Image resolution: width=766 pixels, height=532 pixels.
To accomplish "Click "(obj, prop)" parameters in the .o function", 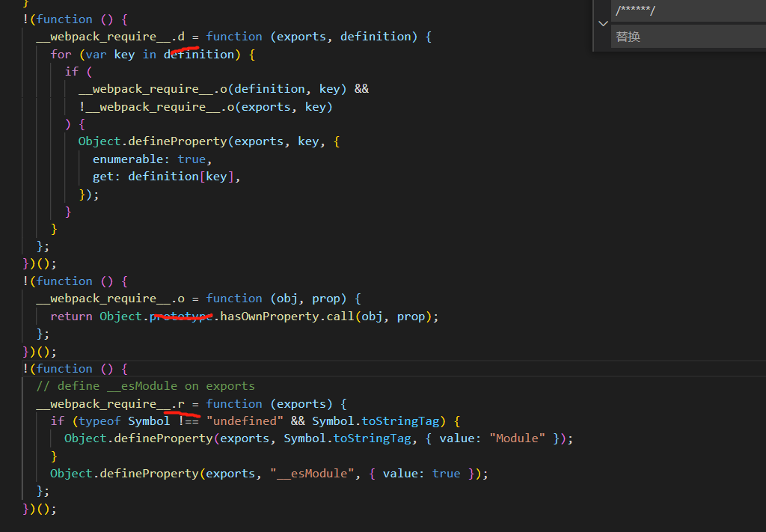I will 309,299.
